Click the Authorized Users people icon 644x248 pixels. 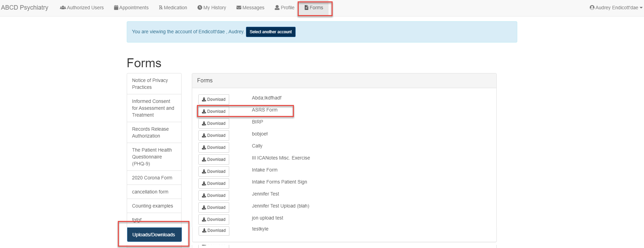point(63,8)
